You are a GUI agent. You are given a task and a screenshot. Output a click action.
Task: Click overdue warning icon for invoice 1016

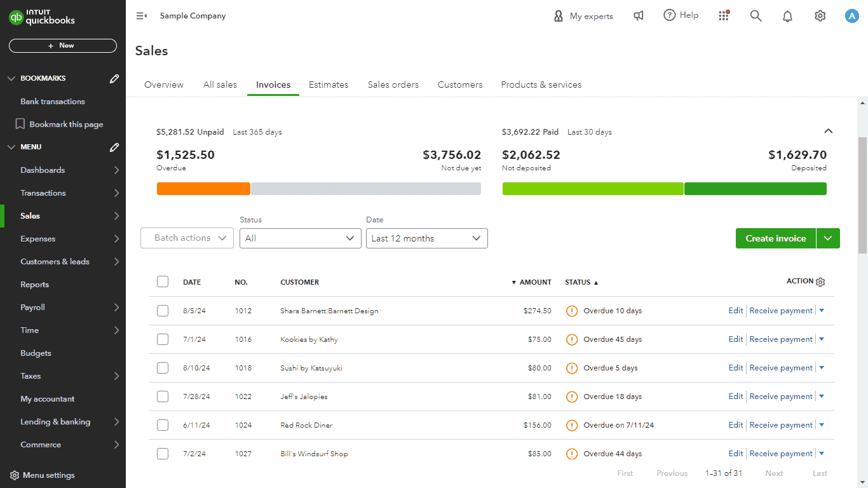tap(572, 339)
